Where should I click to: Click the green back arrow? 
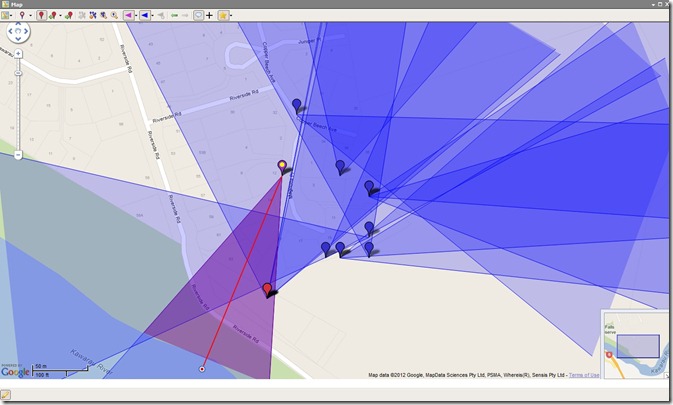tap(174, 15)
